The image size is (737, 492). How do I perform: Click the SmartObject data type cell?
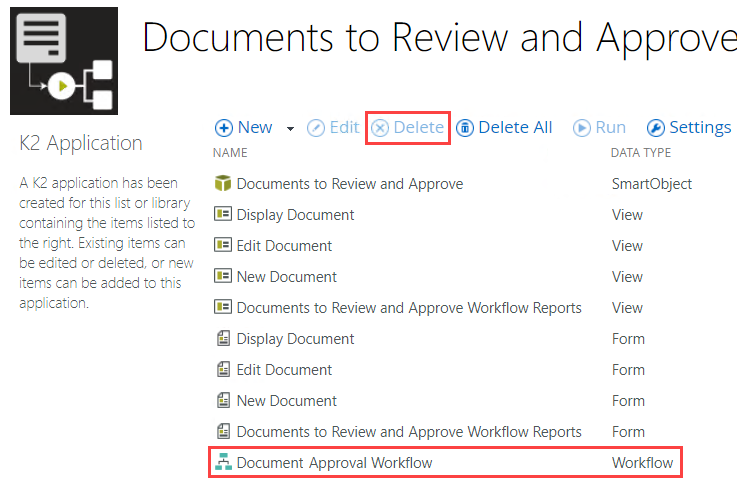(x=652, y=184)
